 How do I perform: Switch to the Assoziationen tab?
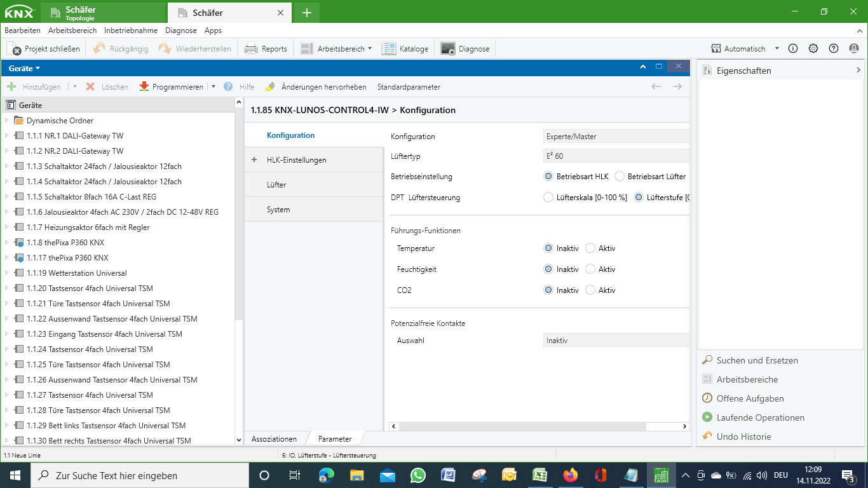click(x=274, y=439)
